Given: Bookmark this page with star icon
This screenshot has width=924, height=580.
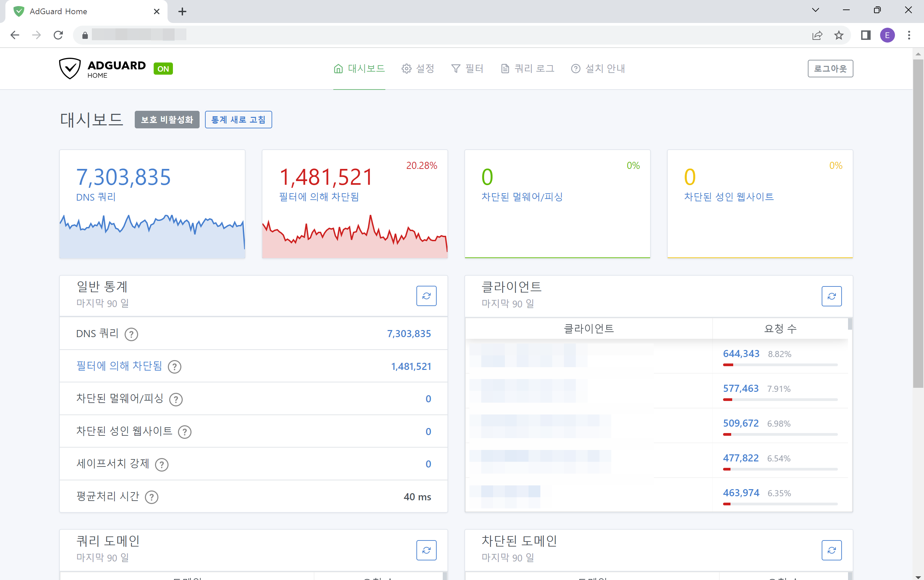Looking at the screenshot, I should pos(839,35).
